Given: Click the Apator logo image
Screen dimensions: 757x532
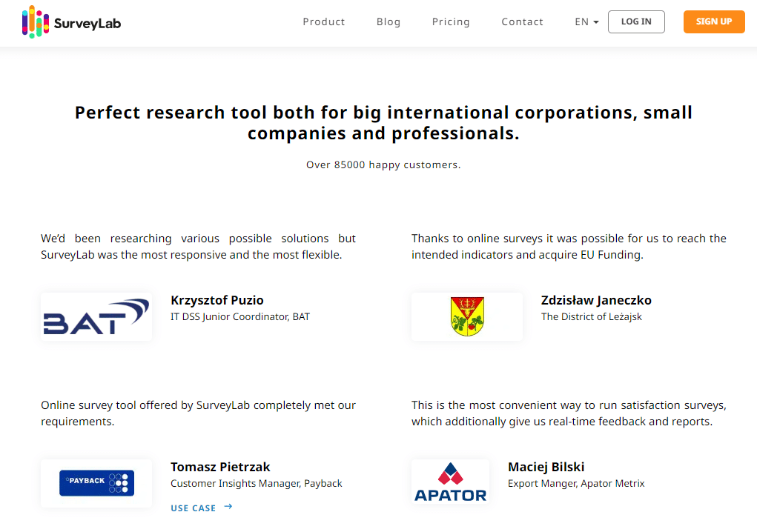Looking at the screenshot, I should point(451,482).
